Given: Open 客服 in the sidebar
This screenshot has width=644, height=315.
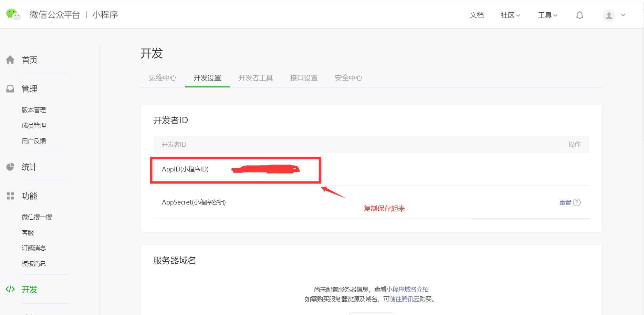Looking at the screenshot, I should click(x=28, y=232).
